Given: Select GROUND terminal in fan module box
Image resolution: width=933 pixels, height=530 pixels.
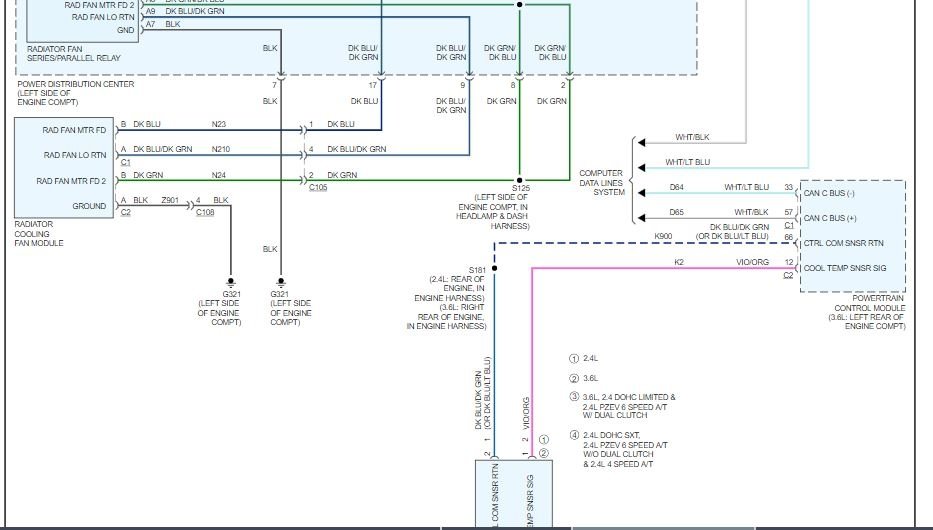Looking at the screenshot, I should pyautogui.click(x=89, y=206).
